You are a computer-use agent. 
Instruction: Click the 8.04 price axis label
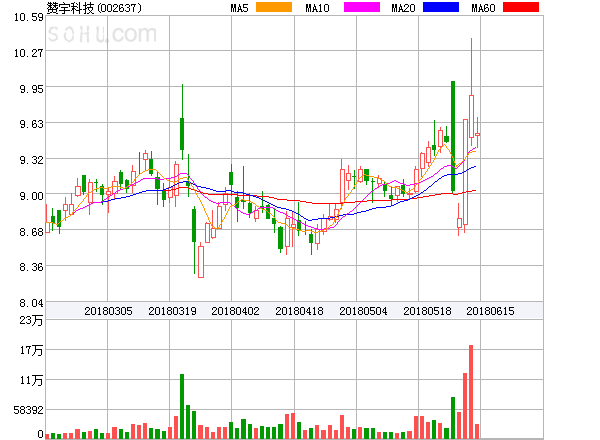[x=31, y=303]
